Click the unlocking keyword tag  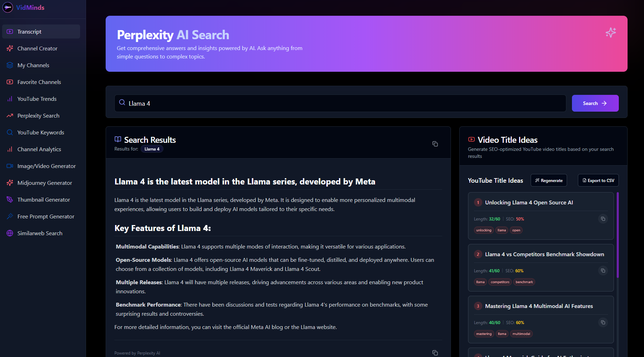point(484,230)
